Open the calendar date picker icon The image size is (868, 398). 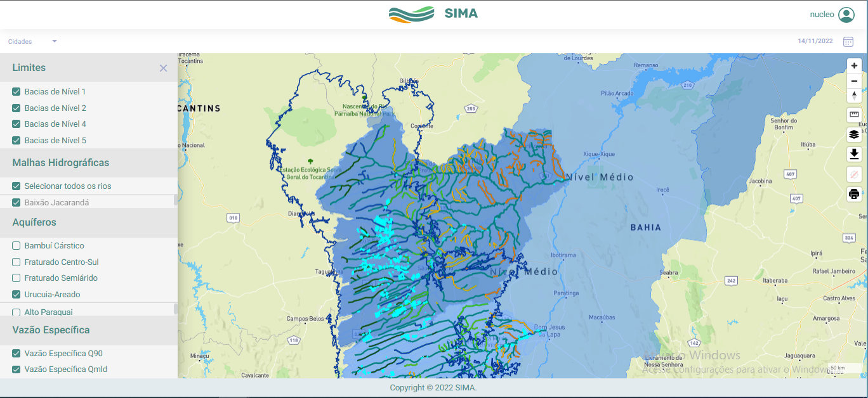(848, 42)
